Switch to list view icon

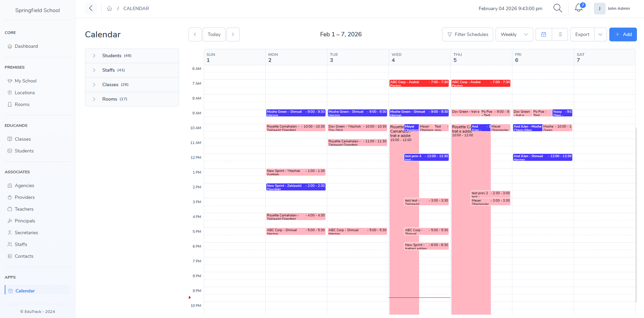(560, 34)
